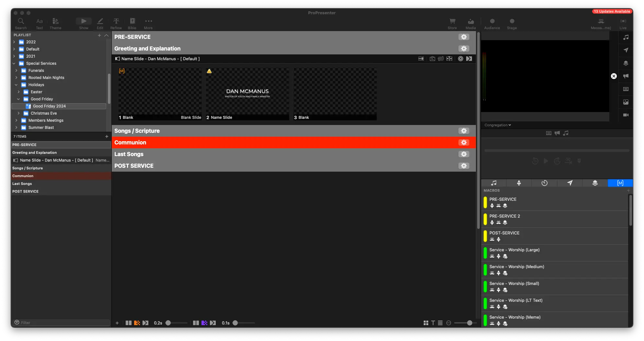Viewport: 644px width, 341px height.
Task: Collapse the Special Services folder
Action: coord(14,63)
